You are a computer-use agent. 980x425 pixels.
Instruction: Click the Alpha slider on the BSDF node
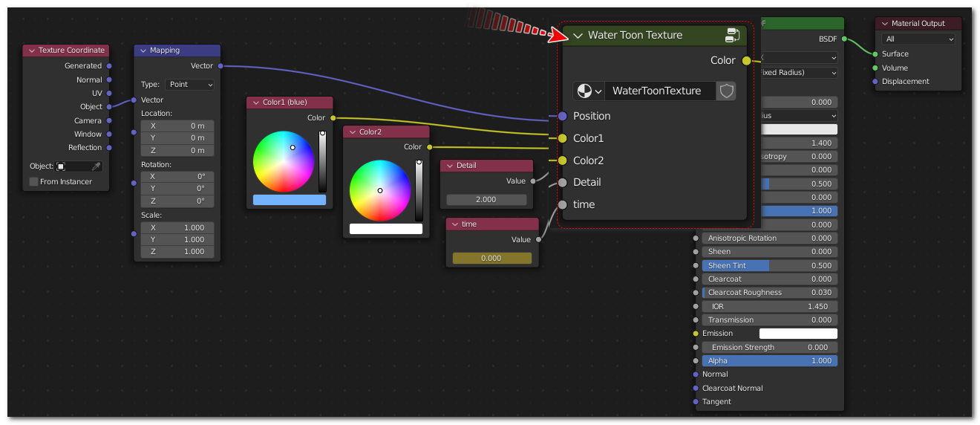769,361
